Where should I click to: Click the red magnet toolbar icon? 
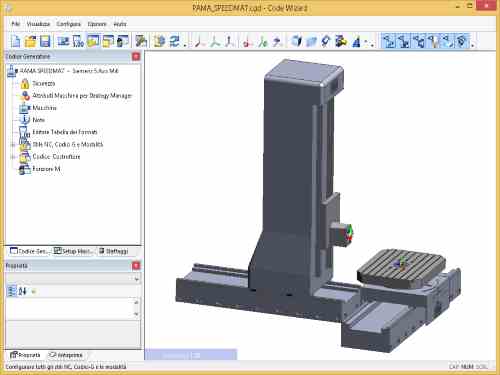pos(247,42)
